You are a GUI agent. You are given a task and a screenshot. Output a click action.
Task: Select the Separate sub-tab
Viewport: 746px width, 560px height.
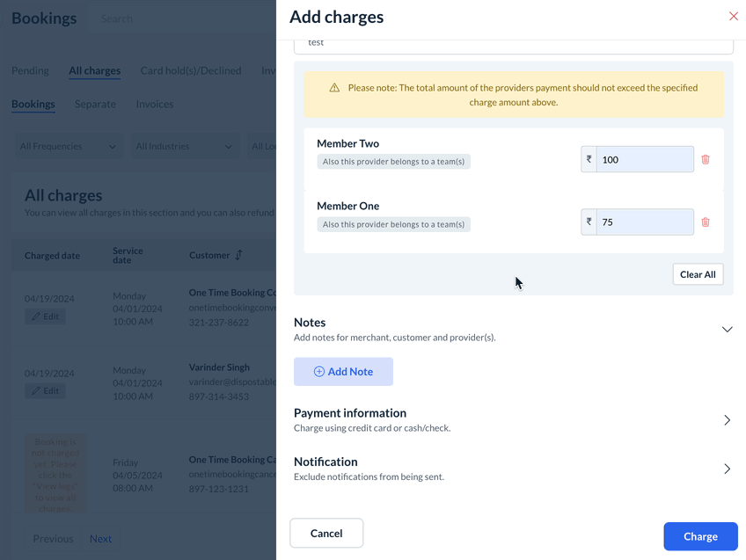pos(95,104)
